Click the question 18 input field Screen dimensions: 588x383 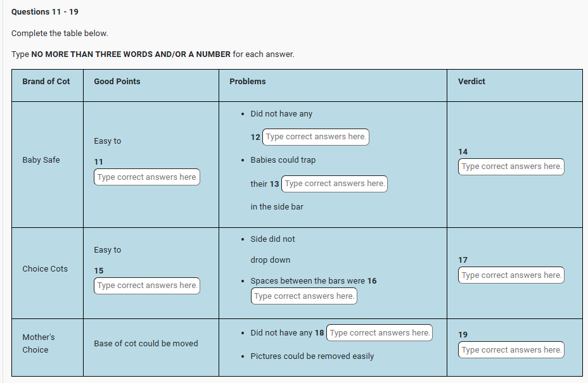pos(380,333)
